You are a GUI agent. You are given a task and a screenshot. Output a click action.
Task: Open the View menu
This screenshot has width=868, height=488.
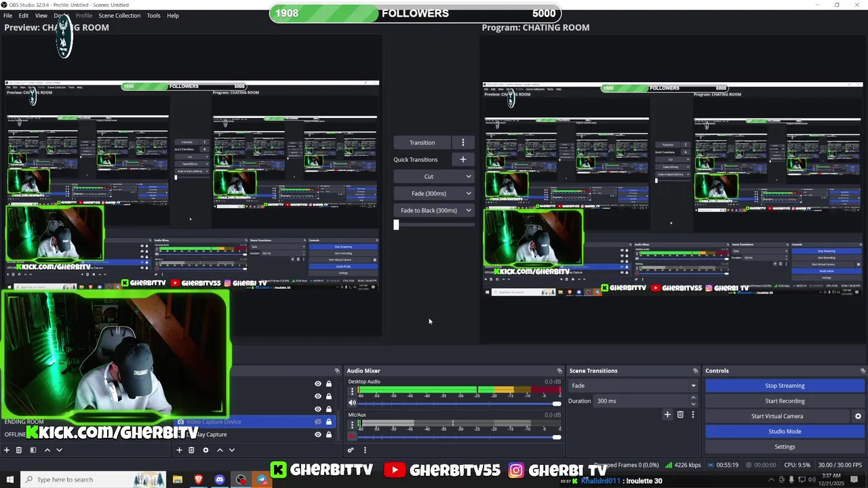point(41,16)
